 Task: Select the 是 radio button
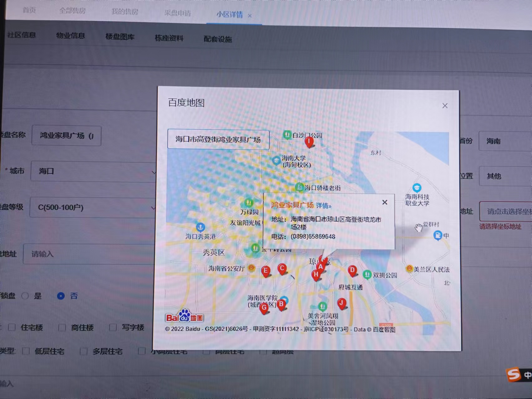coord(25,296)
